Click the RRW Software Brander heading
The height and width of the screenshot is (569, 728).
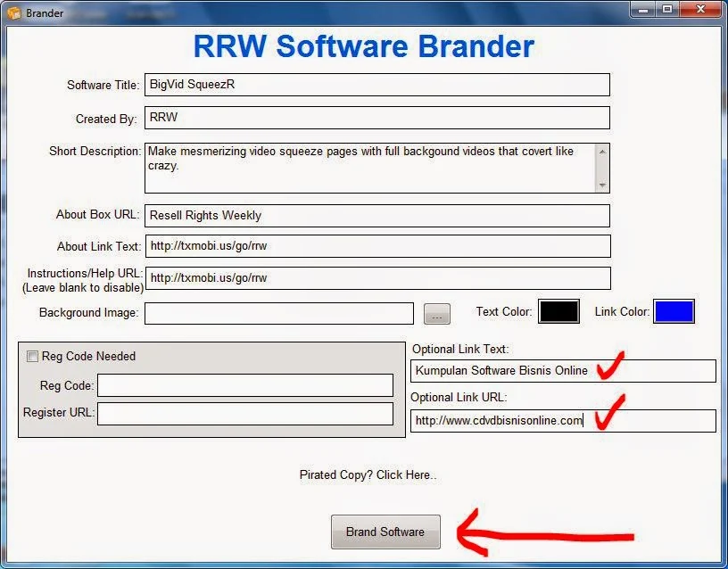point(363,46)
